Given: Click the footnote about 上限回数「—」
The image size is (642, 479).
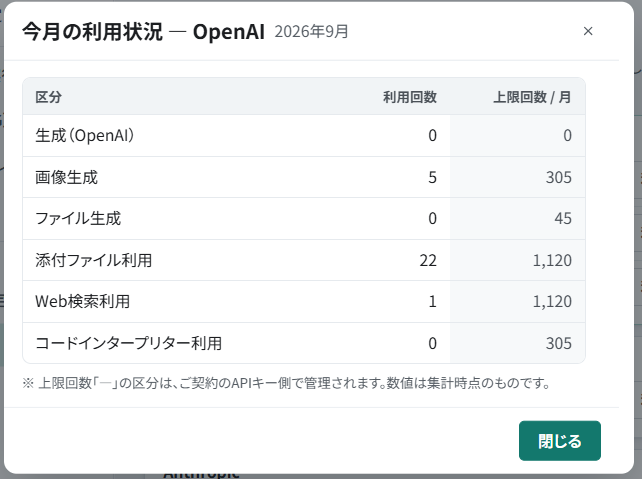Looking at the screenshot, I should coord(286,383).
